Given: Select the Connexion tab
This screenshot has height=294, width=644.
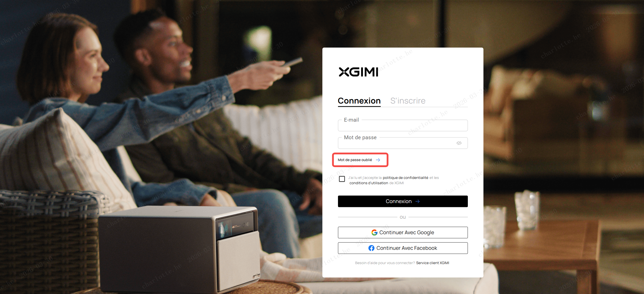Looking at the screenshot, I should pyautogui.click(x=359, y=101).
